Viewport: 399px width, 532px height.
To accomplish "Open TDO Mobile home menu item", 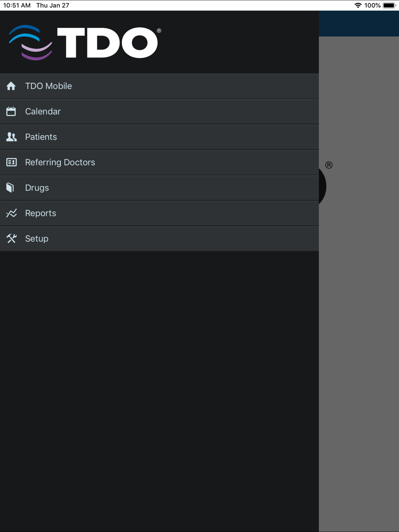I will (x=159, y=86).
